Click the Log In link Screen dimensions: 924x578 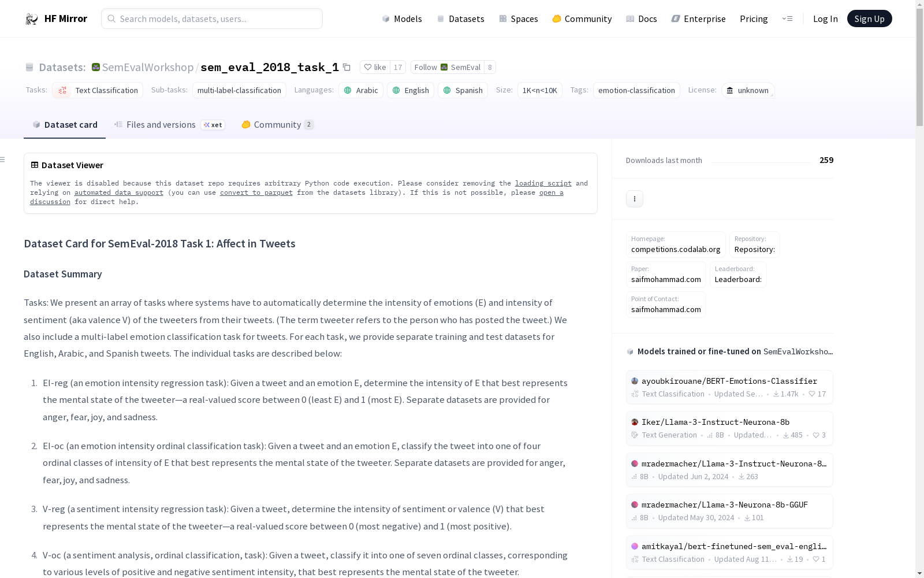pyautogui.click(x=825, y=18)
